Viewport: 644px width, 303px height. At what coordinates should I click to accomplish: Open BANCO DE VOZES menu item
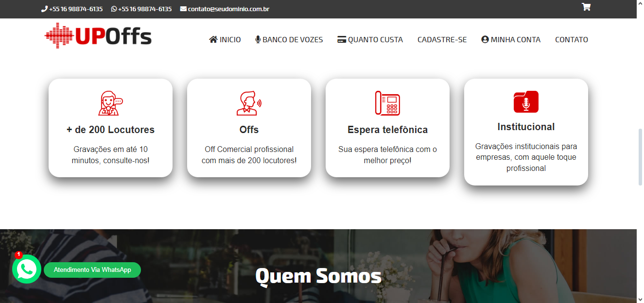[x=289, y=40]
